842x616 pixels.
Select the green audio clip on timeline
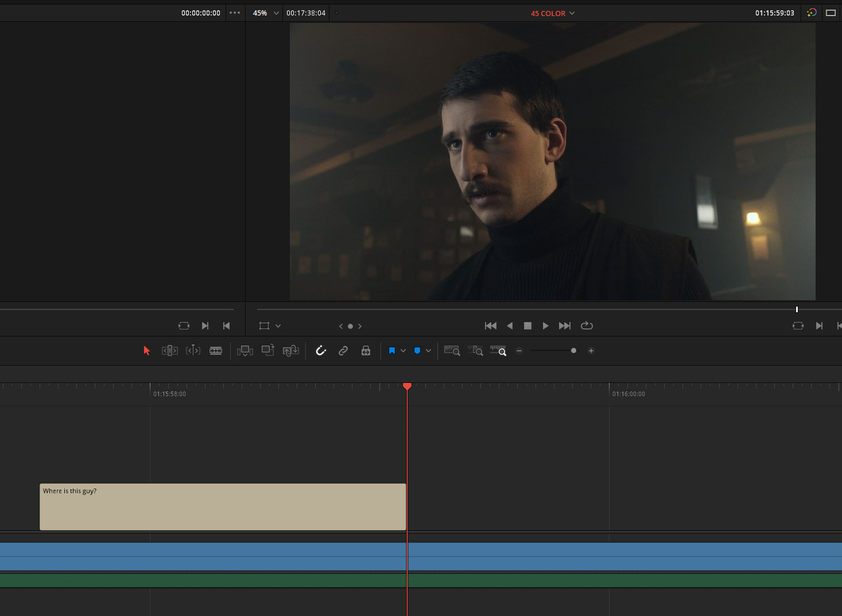(421, 580)
